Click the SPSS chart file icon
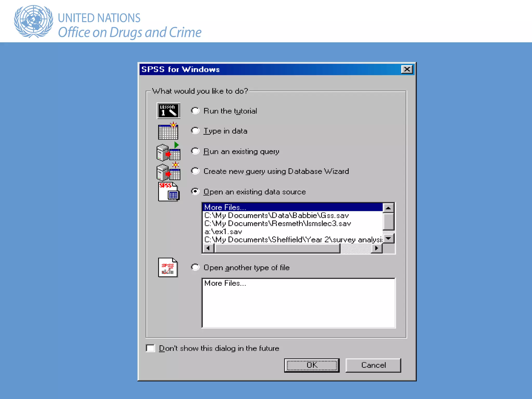The height and width of the screenshot is (399, 532). click(168, 268)
